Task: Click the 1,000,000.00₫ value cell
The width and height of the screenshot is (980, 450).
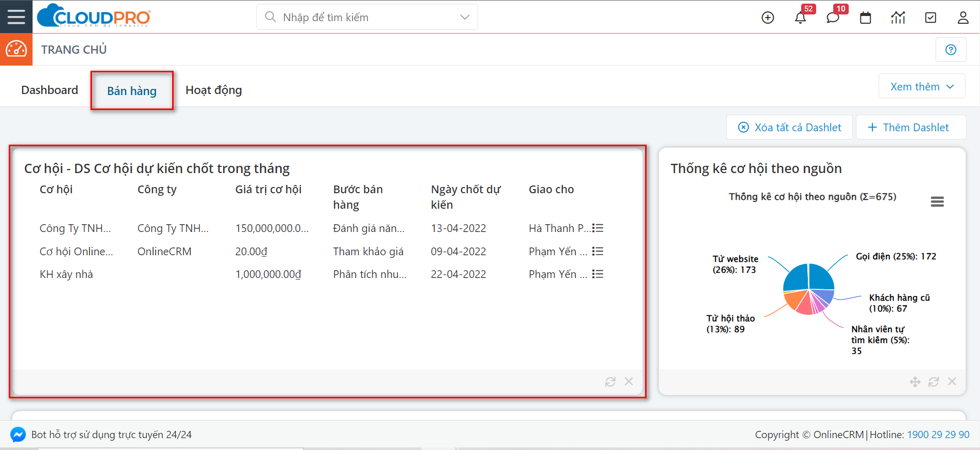Action: [x=268, y=274]
